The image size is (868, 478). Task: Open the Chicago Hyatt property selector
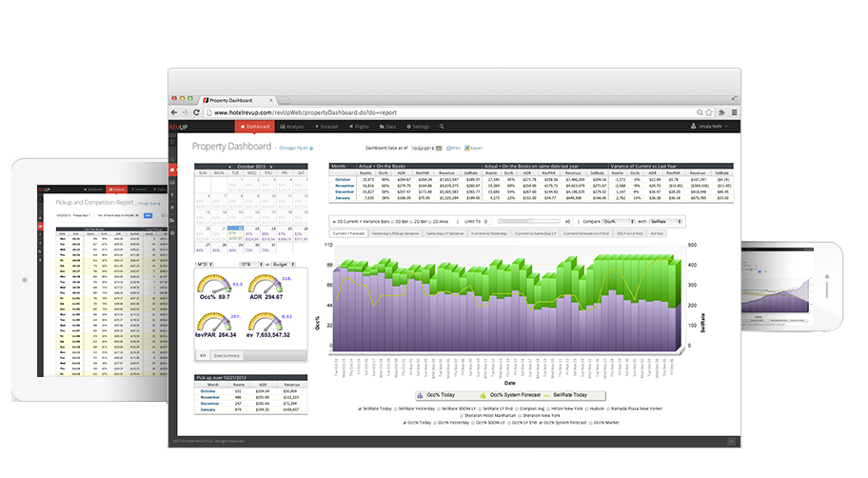296,148
